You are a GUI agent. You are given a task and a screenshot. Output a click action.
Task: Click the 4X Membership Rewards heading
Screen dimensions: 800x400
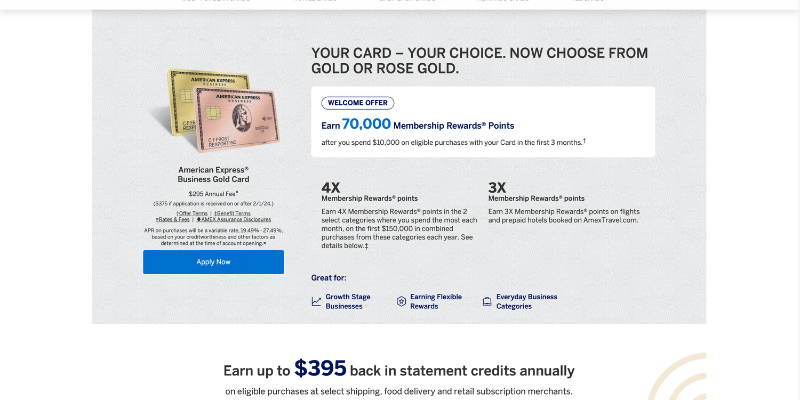tap(331, 187)
